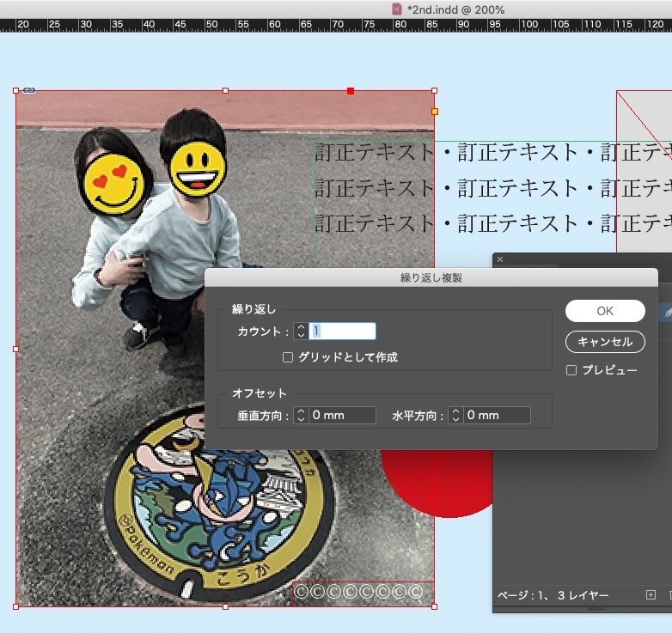This screenshot has height=633, width=672.
Task: Click the 訂正テキスト text frame
Action: click(493, 188)
